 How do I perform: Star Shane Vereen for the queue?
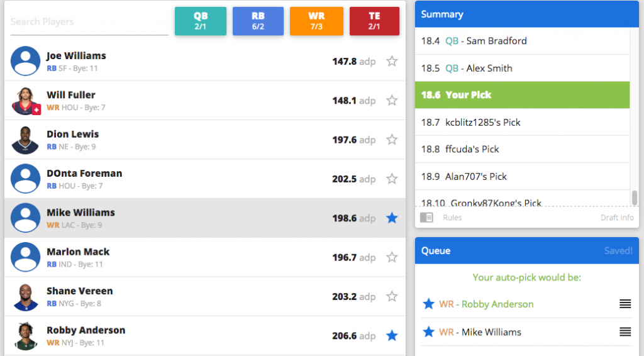pos(392,296)
